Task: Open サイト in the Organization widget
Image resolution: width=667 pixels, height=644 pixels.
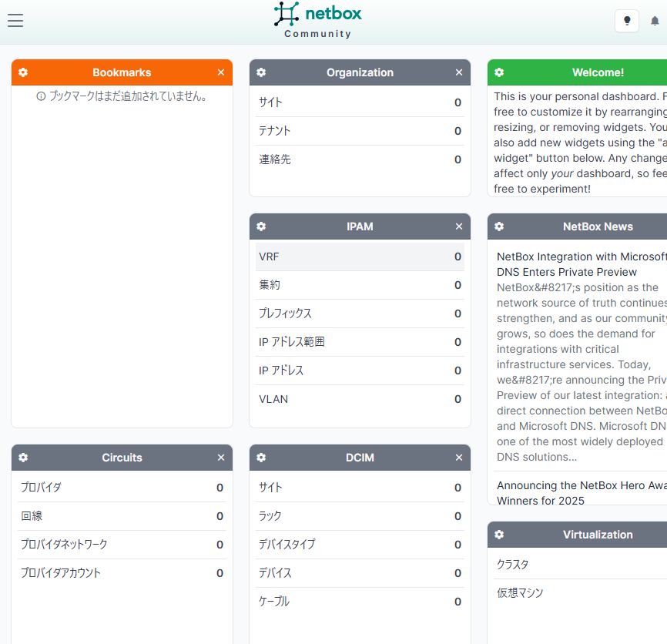Action: coord(360,102)
